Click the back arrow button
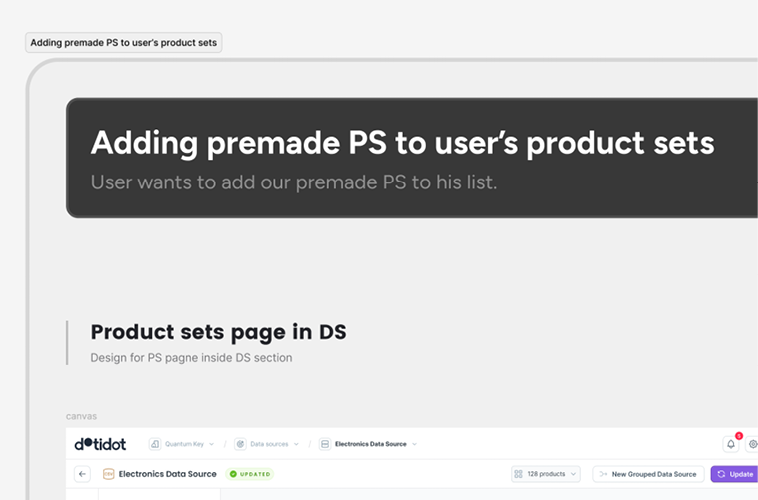This screenshot has width=758, height=500. 83,474
